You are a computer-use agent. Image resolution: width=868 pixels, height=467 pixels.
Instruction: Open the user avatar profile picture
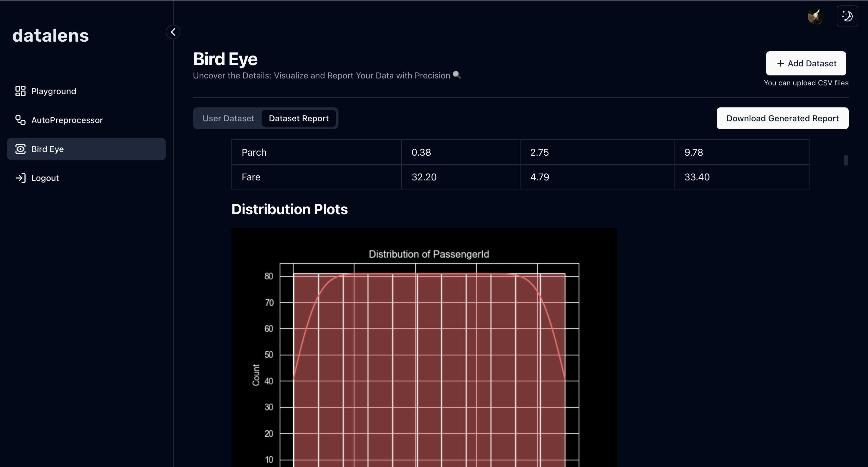(816, 16)
